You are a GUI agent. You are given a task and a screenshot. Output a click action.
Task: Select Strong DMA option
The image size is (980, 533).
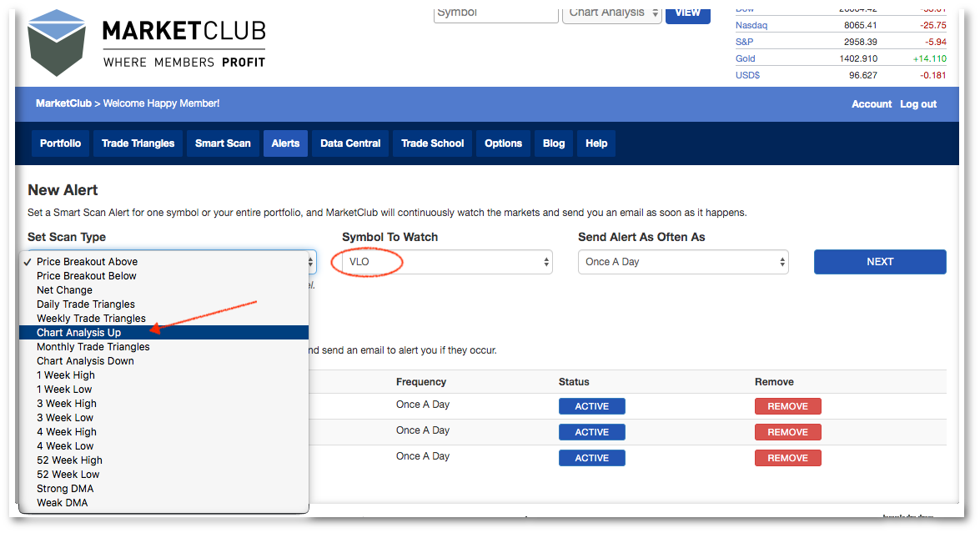[163, 489]
